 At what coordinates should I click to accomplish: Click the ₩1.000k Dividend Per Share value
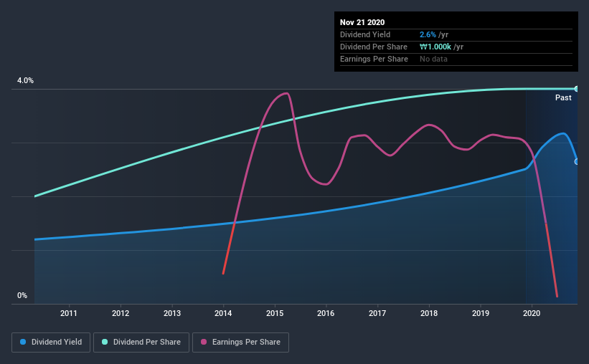[435, 47]
